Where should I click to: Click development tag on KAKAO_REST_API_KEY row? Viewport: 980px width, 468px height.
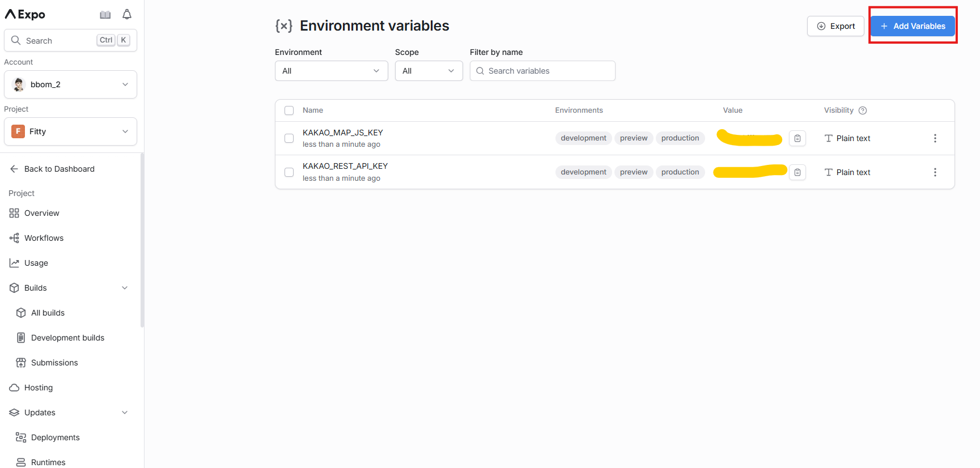coord(584,172)
